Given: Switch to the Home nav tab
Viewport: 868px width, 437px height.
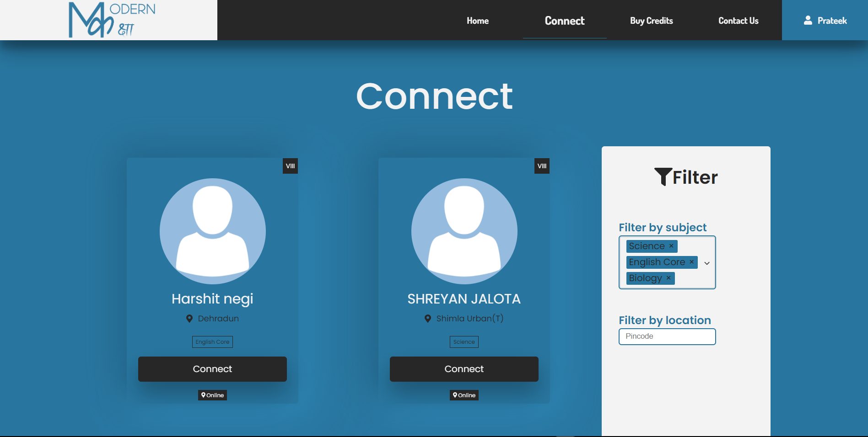Looking at the screenshot, I should point(478,21).
